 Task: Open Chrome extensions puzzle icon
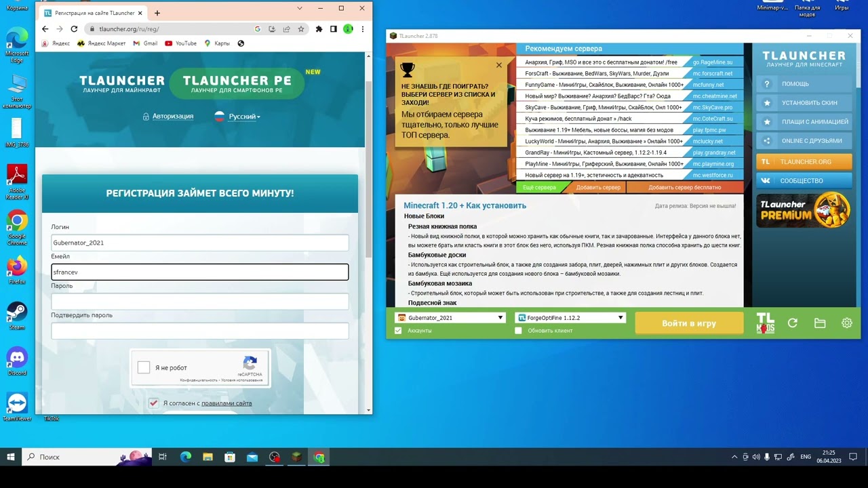pos(319,29)
